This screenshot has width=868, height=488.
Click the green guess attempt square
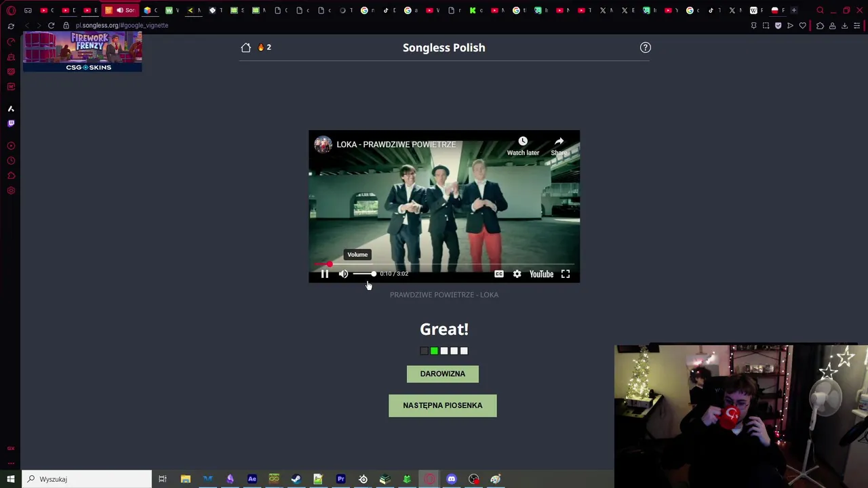(434, 351)
